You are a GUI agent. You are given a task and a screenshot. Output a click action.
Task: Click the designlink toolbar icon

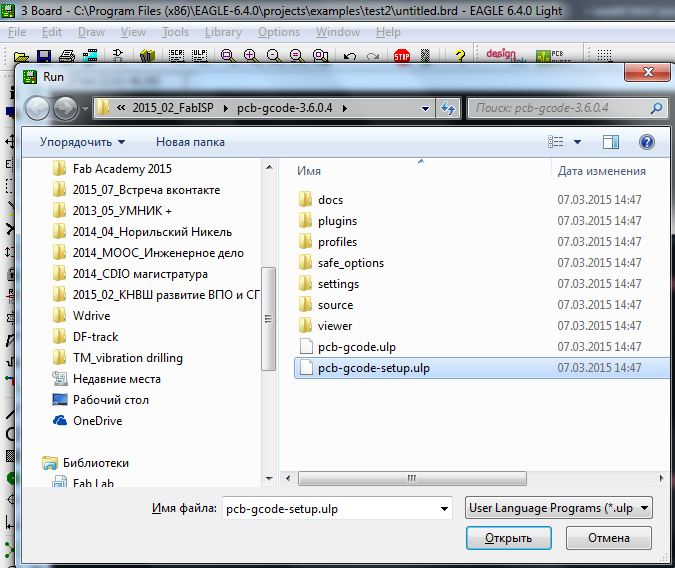tap(506, 55)
